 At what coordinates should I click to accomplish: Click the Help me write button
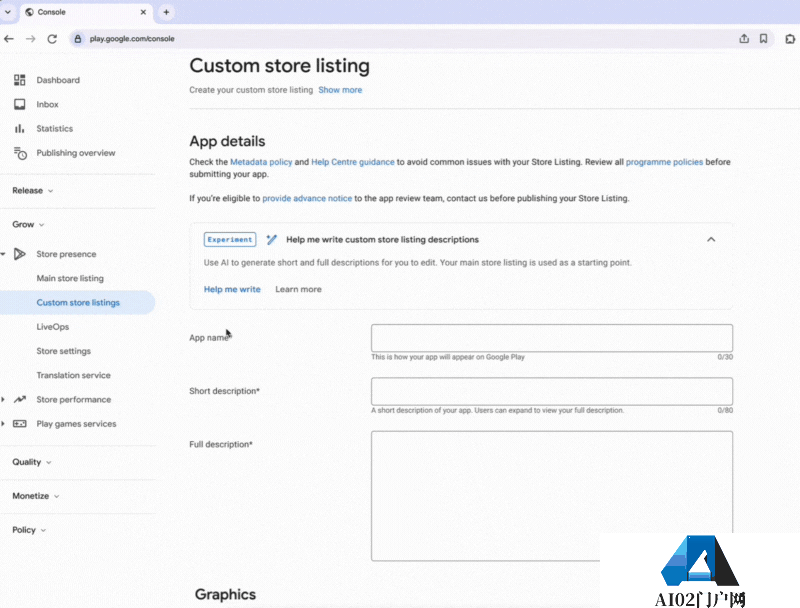click(232, 289)
